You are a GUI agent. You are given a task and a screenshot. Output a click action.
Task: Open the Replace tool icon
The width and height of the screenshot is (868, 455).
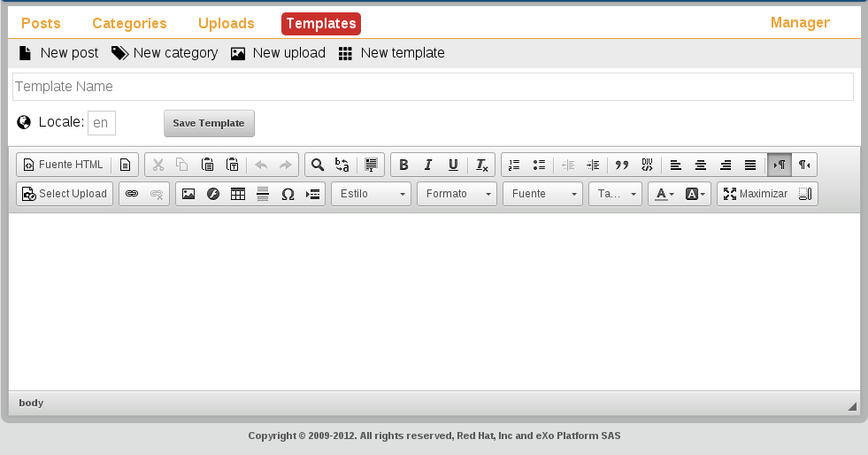pyautogui.click(x=342, y=165)
